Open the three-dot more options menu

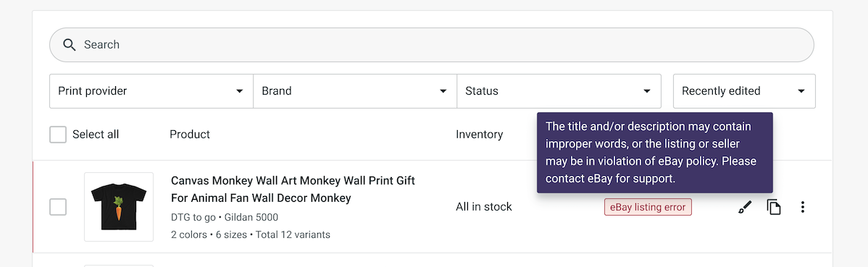pos(803,207)
